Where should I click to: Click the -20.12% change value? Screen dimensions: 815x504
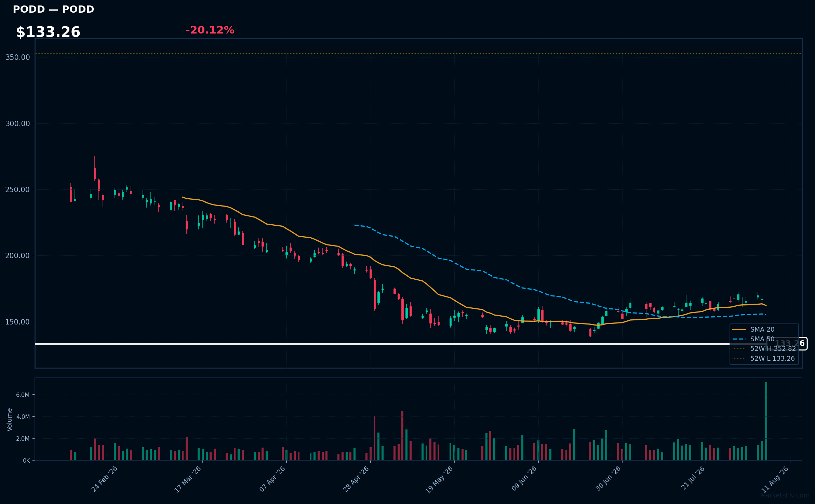click(210, 30)
